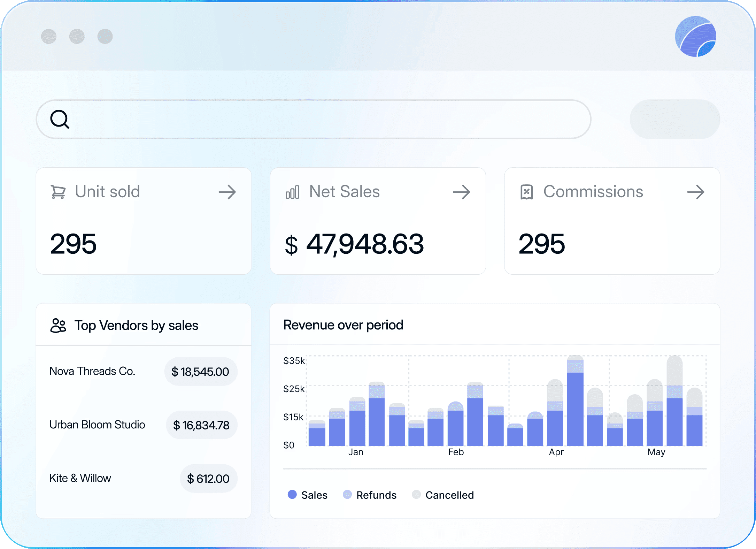Toggle the Cancelled legend series
Screen dimensions: 756x549
[443, 495]
